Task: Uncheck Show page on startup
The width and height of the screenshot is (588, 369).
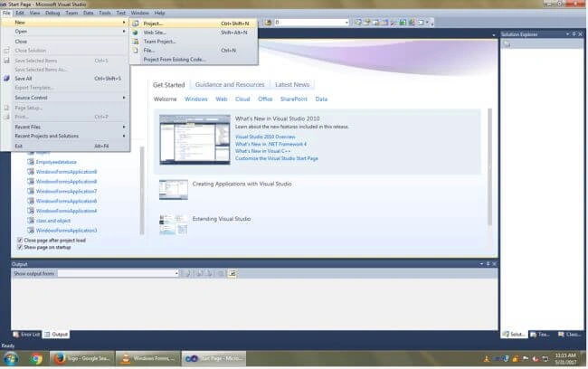Action: [20, 247]
